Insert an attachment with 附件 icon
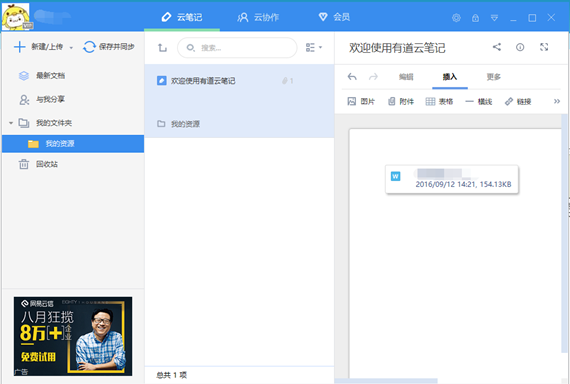570x384 pixels. [401, 101]
